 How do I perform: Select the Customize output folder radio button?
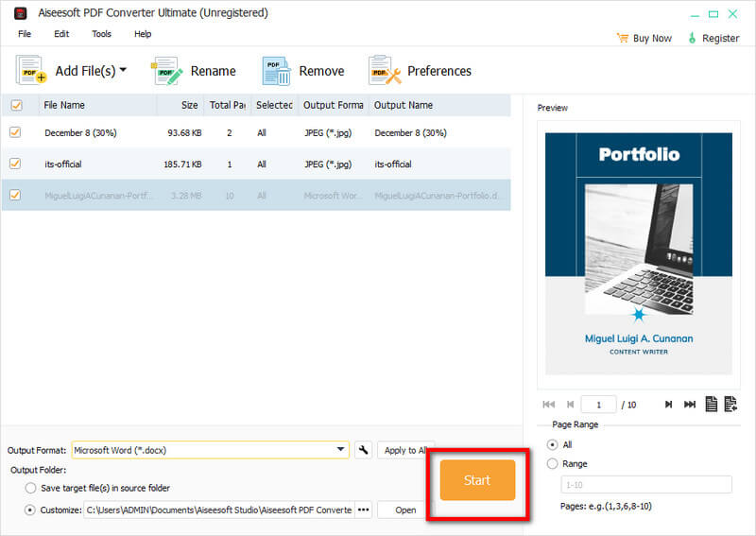(x=30, y=510)
